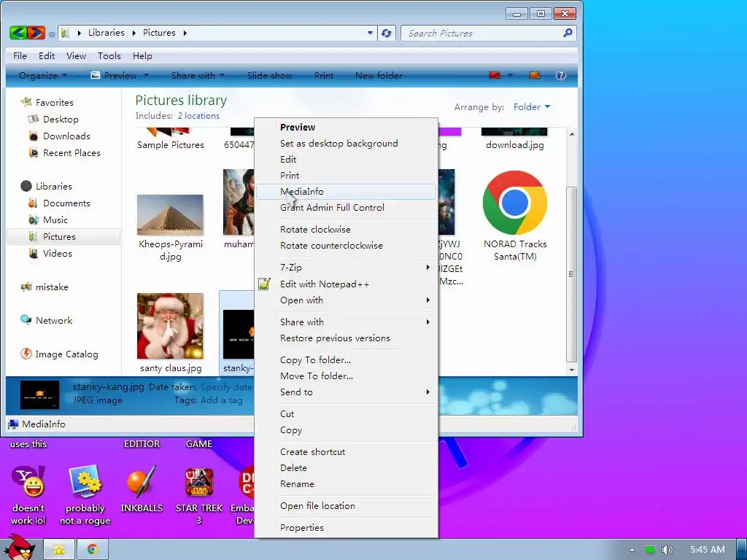Open 'mistake' item in navigation pane
This screenshot has height=560, width=747.
(x=52, y=287)
